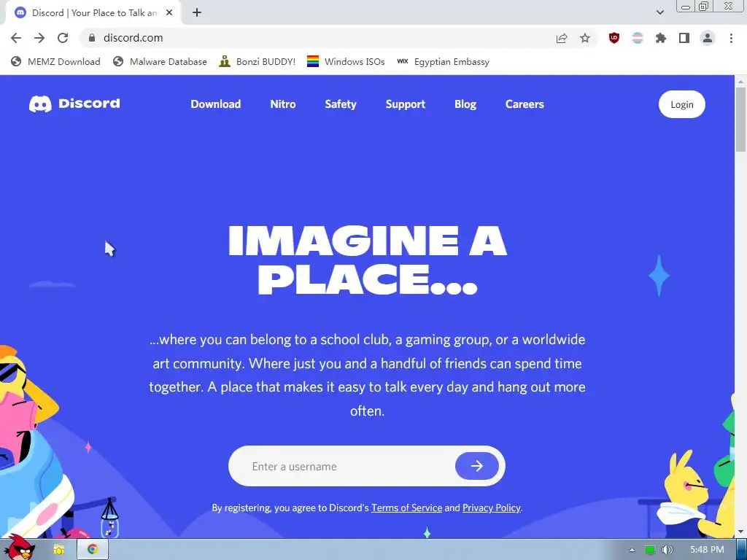Bookmark this page with star icon
Screen dimensions: 747x560
[x=585, y=38]
